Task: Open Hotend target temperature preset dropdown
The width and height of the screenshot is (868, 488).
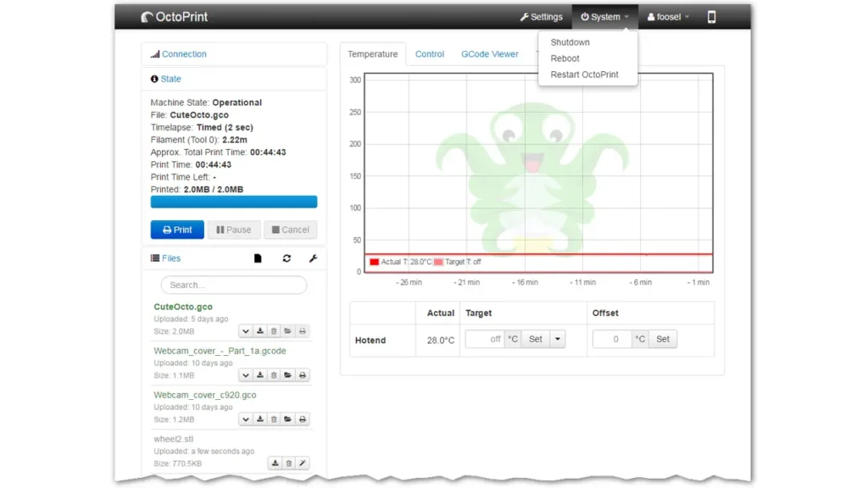Action: 558,339
